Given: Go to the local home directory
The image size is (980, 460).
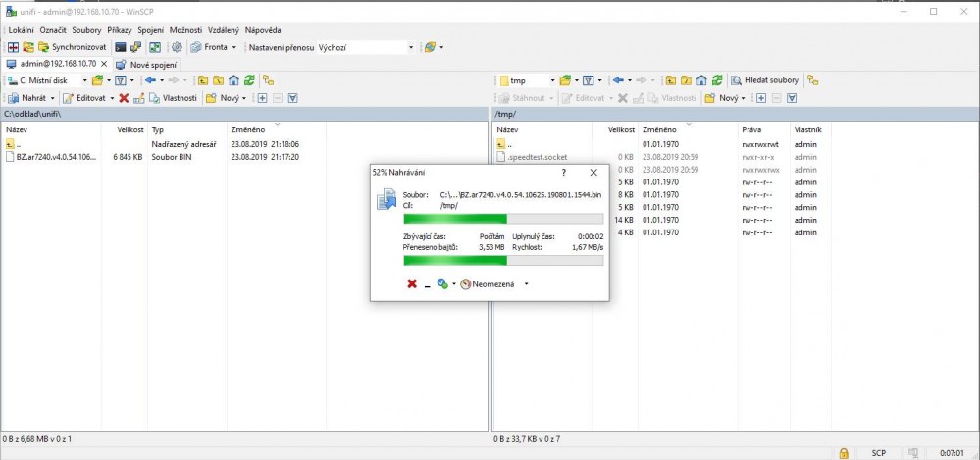Looking at the screenshot, I should click(233, 80).
